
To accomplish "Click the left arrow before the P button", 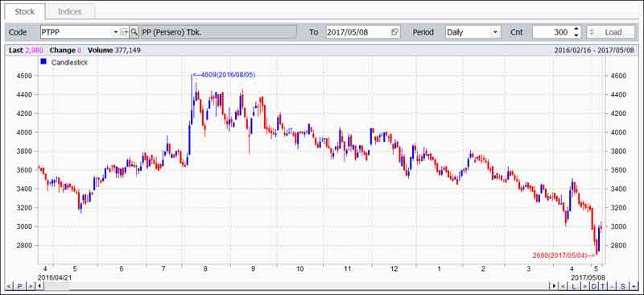I will pyautogui.click(x=9, y=286).
